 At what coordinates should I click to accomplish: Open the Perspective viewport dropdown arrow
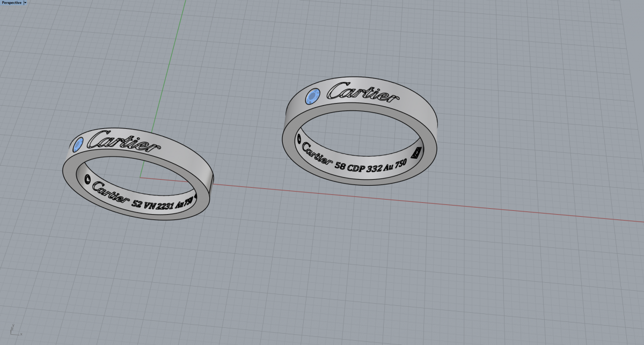point(25,3)
